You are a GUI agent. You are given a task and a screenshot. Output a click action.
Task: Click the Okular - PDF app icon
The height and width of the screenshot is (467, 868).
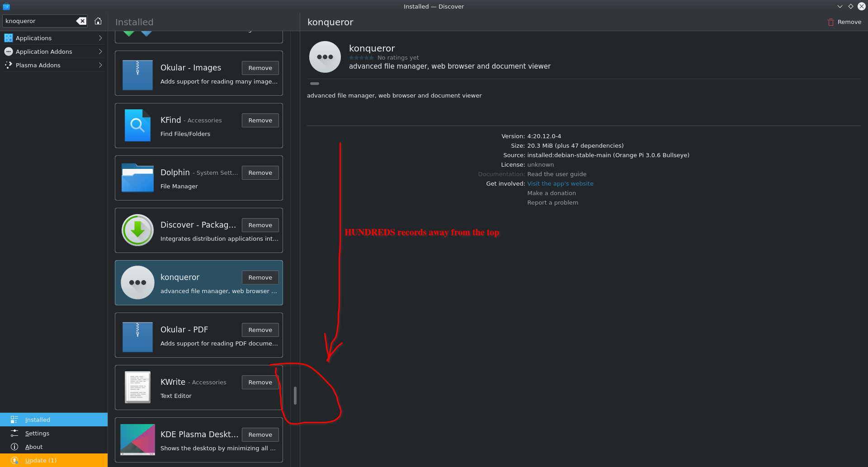137,336
